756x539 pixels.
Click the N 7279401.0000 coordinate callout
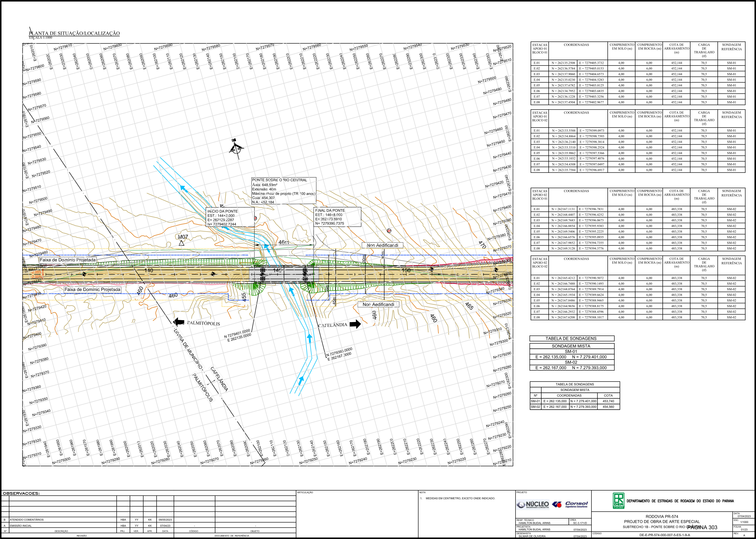237,333
